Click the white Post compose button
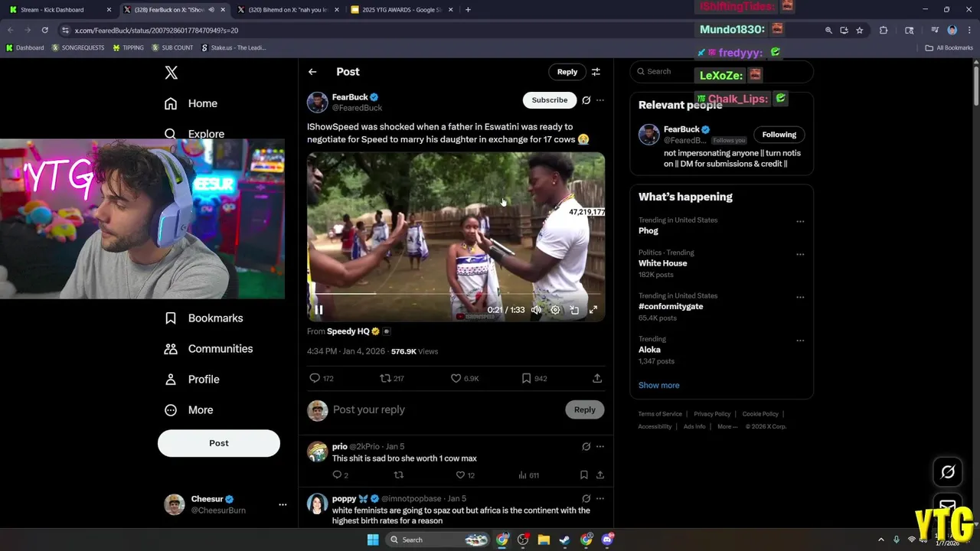 click(x=219, y=443)
